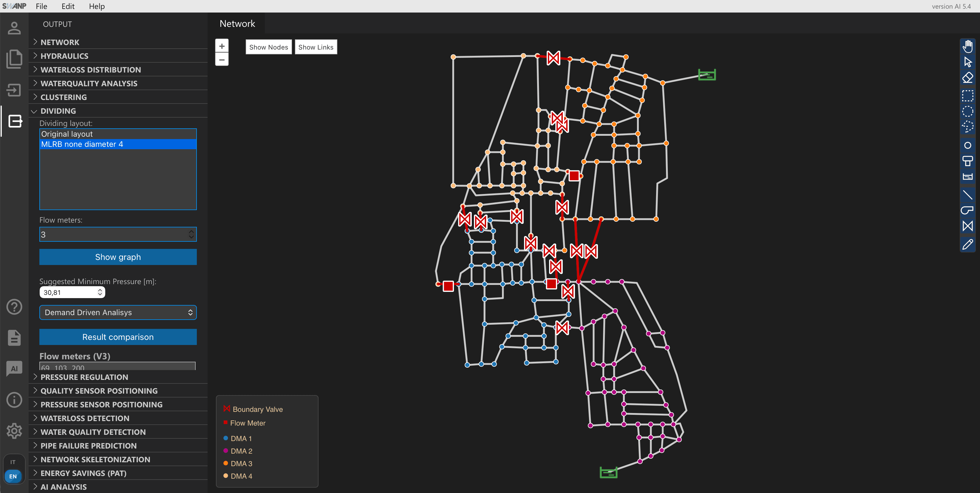The height and width of the screenshot is (493, 980).
Task: Select the draw pipe line tool
Action: click(967, 195)
